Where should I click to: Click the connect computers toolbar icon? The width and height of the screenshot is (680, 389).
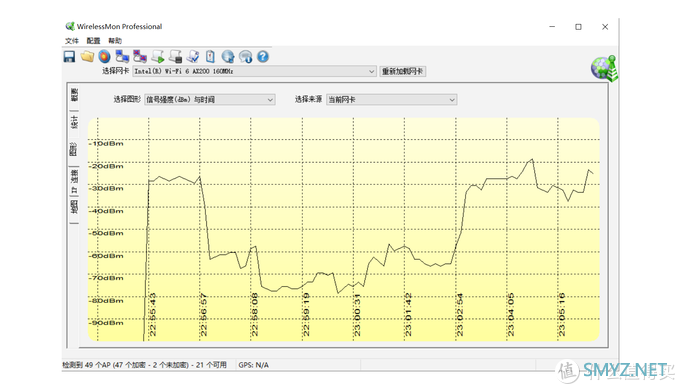pos(122,57)
